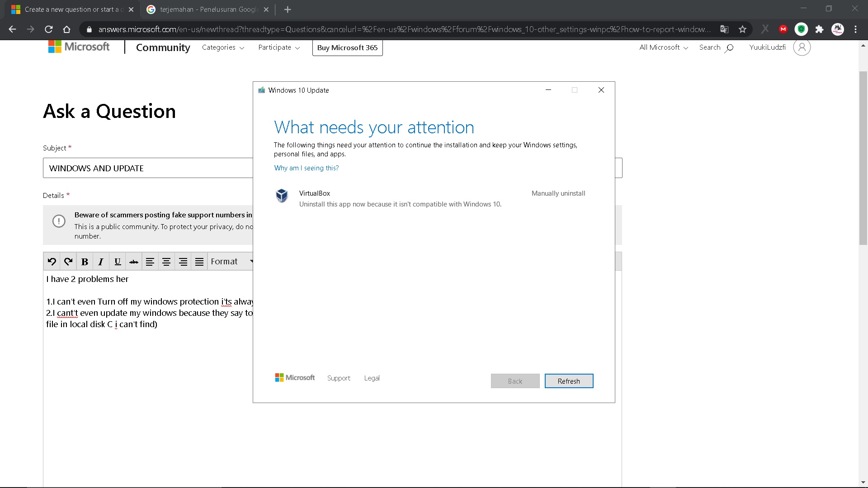Click the undo icon in editor toolbar
Viewport: 868px width, 488px height.
pyautogui.click(x=52, y=262)
